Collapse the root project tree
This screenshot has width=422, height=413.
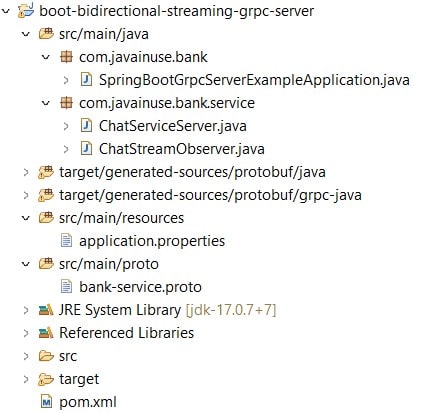click(x=6, y=11)
